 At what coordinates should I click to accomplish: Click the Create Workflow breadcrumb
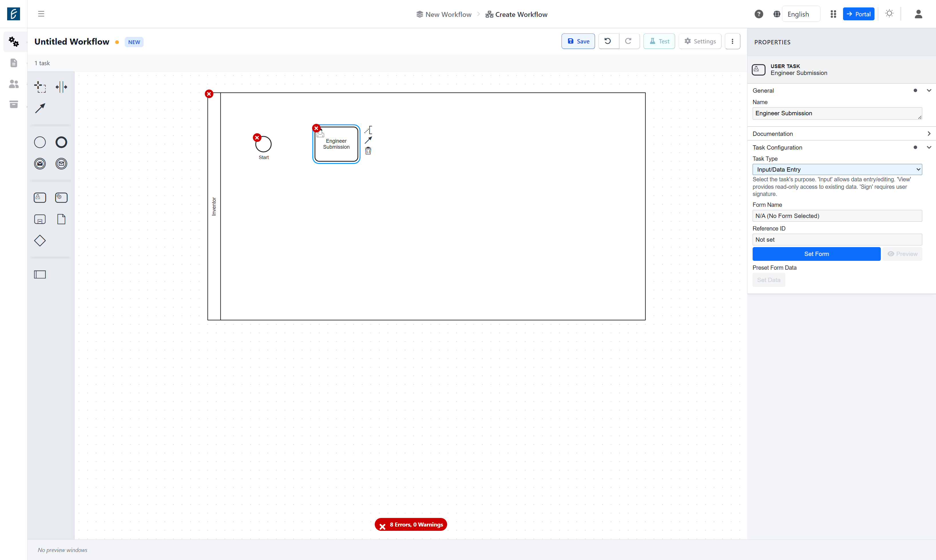pos(516,14)
